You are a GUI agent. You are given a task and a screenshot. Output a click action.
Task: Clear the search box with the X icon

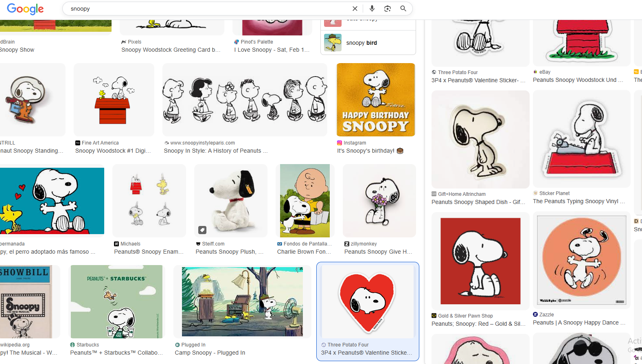click(x=355, y=9)
